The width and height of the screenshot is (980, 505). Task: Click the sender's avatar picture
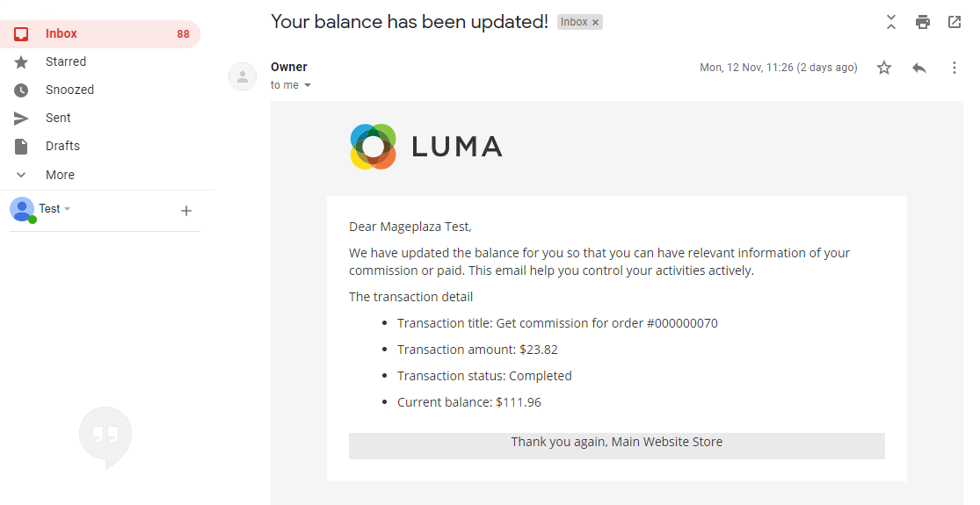coord(243,76)
